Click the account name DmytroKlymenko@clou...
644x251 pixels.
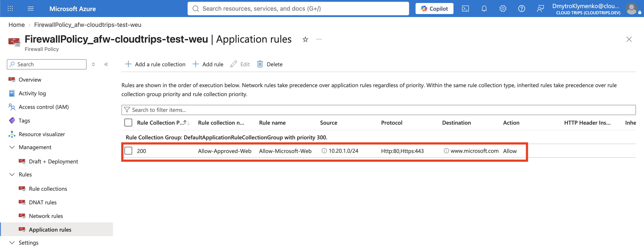pos(585,6)
